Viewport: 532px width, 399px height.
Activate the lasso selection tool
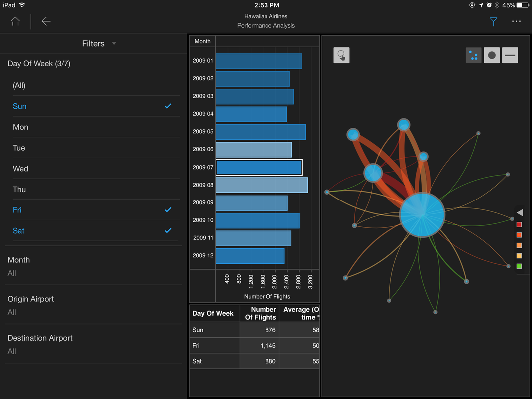(x=341, y=55)
